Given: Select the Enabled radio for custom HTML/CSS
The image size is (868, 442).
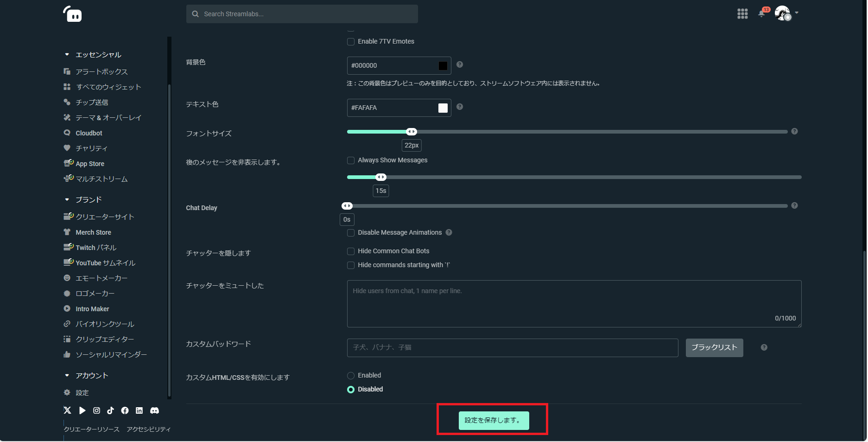Looking at the screenshot, I should [351, 376].
